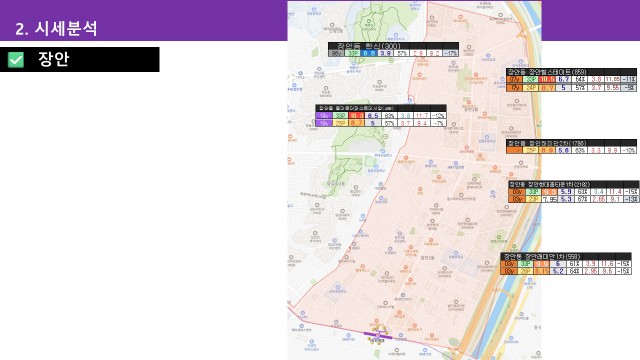Viewport: 640px width, 360px height.
Task: Click the -10% cell in (1786) table
Action: coord(629,150)
